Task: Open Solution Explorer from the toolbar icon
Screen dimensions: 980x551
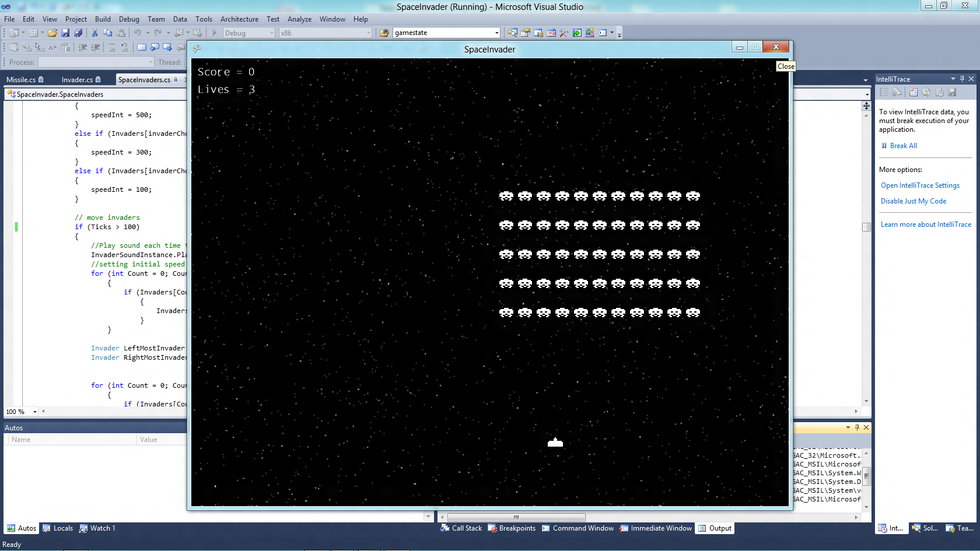Action: 512,33
